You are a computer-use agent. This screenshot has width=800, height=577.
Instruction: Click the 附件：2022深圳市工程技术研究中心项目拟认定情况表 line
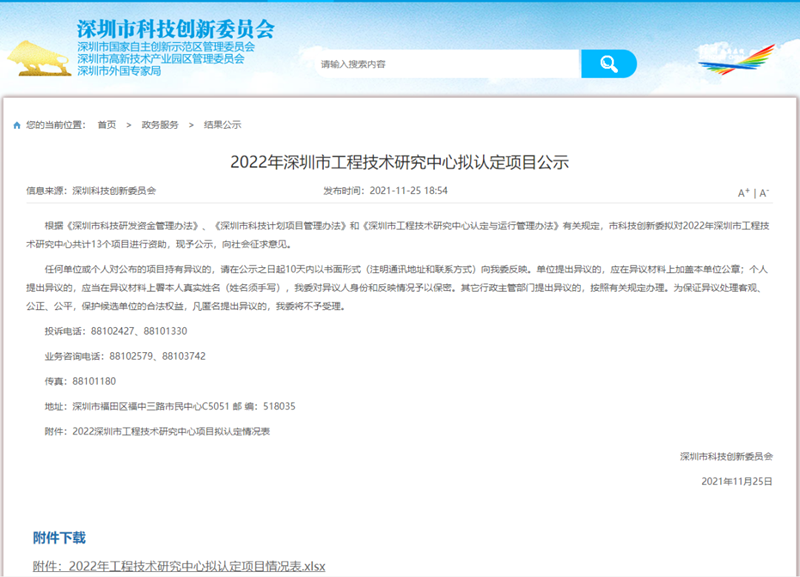(x=157, y=432)
